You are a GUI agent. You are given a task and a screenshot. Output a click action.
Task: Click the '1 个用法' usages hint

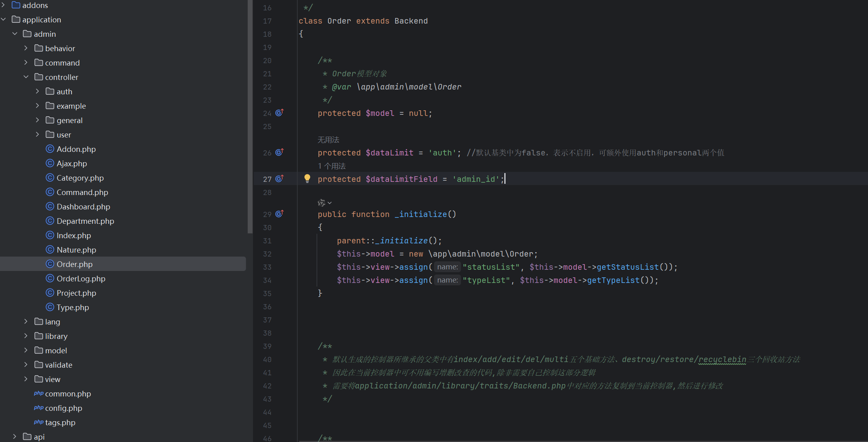tap(332, 166)
